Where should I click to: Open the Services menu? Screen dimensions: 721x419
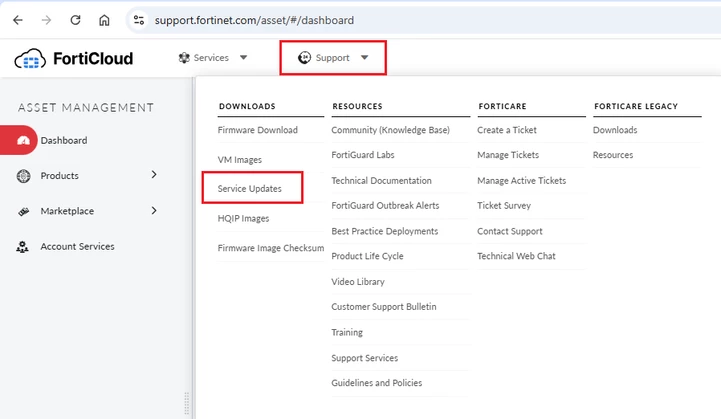(213, 57)
